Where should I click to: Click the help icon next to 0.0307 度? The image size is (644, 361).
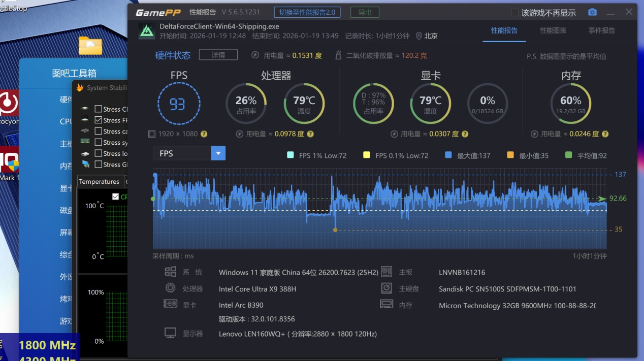click(464, 134)
